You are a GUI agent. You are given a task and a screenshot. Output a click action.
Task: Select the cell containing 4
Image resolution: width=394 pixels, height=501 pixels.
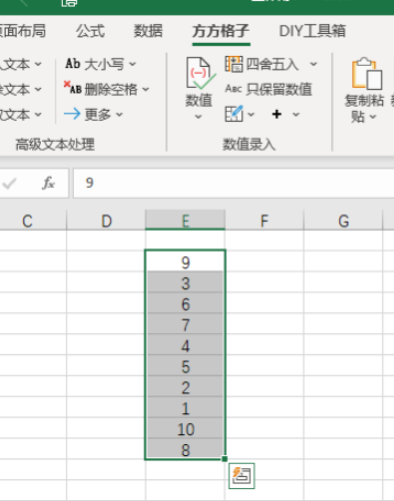click(x=185, y=345)
